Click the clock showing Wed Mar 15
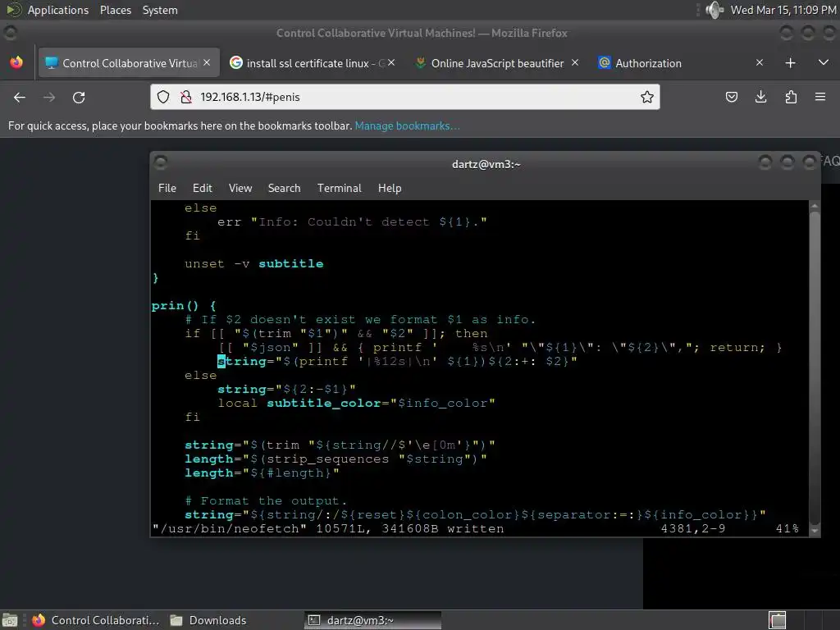The image size is (840, 630). pos(783,10)
